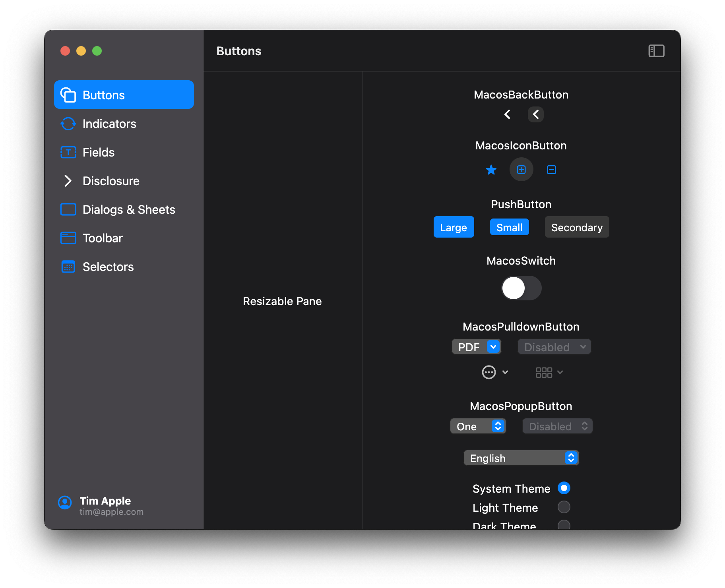Screen dimensions: 725x588
Task: Click the MacosBackButton heading text
Action: [x=521, y=95]
